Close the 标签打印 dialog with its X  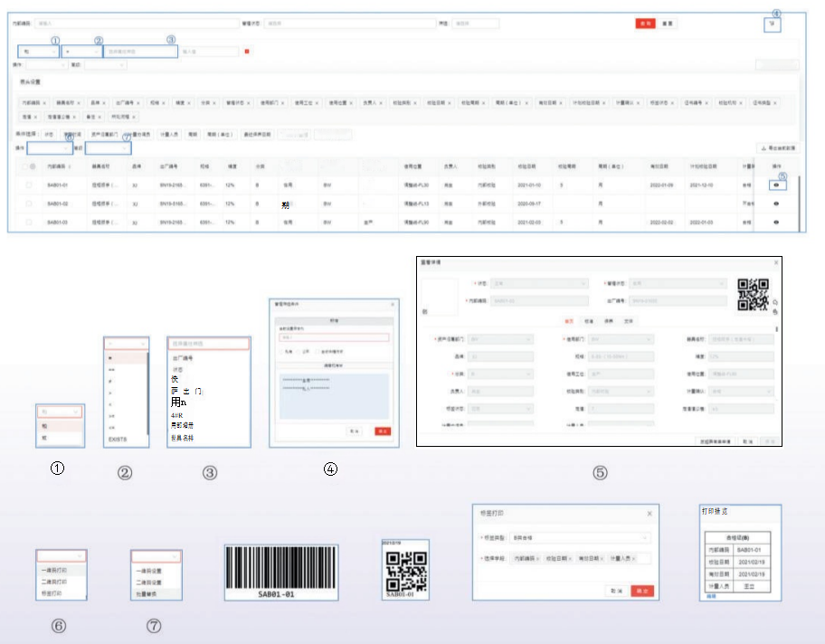point(650,514)
